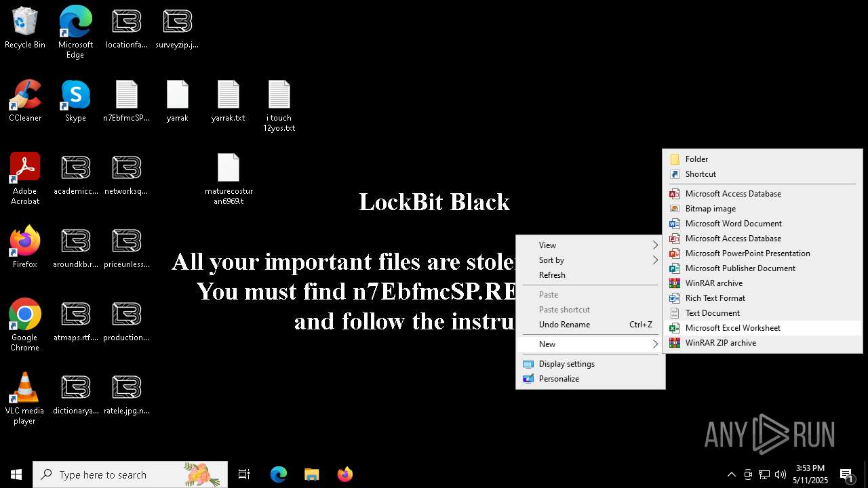Select the Adobe Acrobat desktop shortcut
This screenshot has width=868, height=488.
25,179
